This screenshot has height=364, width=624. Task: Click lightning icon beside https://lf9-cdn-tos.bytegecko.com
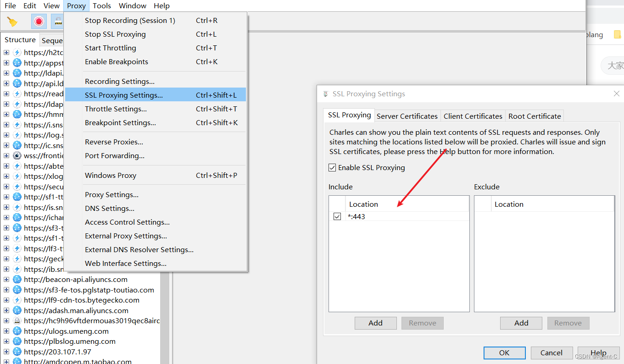(x=17, y=300)
